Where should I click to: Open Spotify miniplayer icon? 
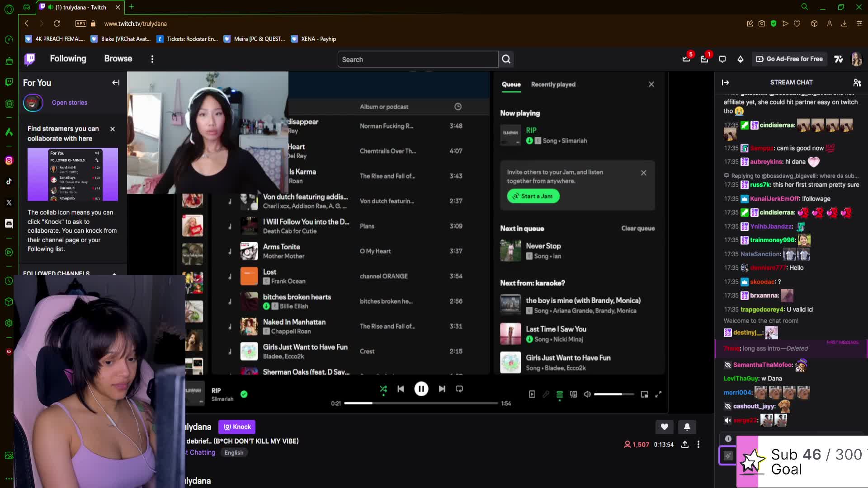[645, 394]
